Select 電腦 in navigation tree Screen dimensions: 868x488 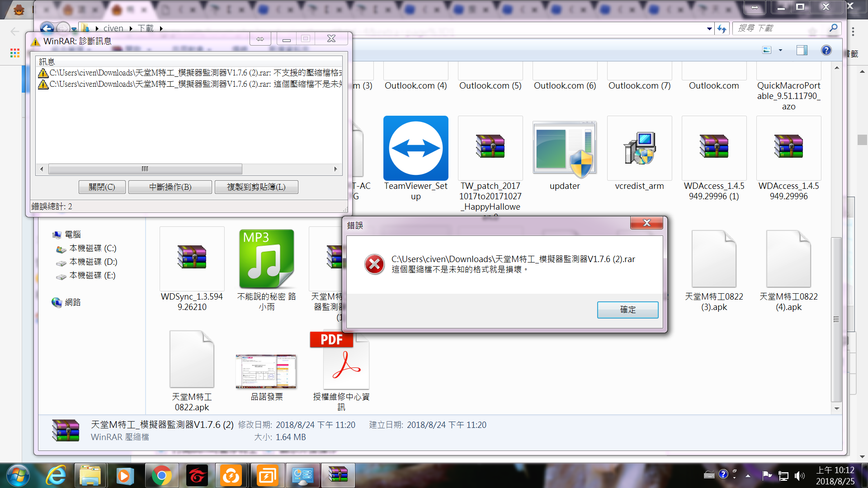[x=72, y=235]
